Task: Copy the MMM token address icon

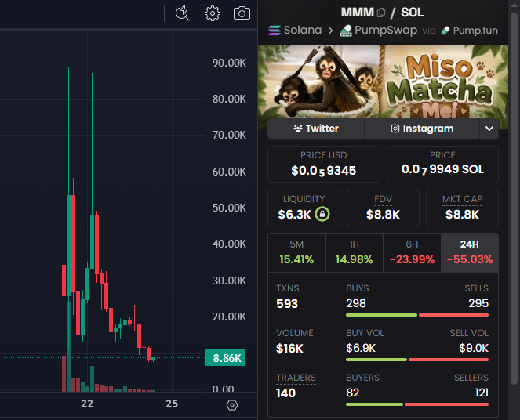Action: 381,13
